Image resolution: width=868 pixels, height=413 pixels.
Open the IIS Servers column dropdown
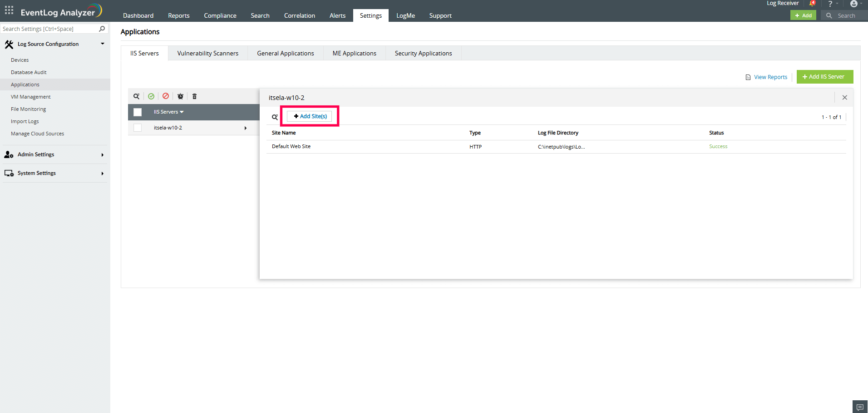(x=182, y=112)
